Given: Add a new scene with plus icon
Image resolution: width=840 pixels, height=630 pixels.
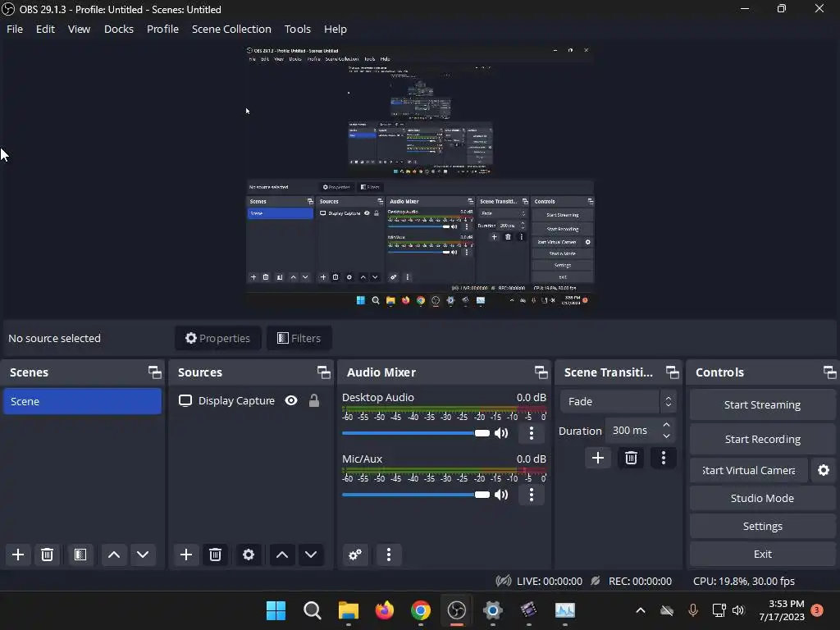Looking at the screenshot, I should (x=18, y=555).
